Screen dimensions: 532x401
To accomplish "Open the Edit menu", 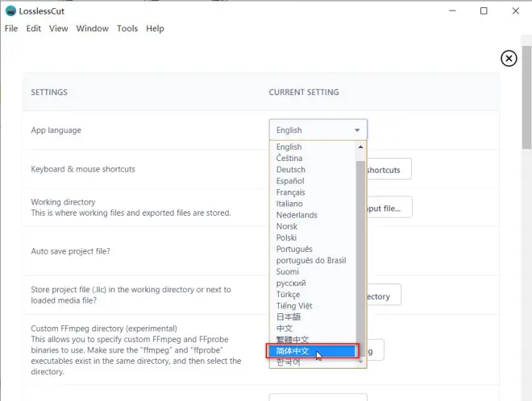I will (x=34, y=28).
